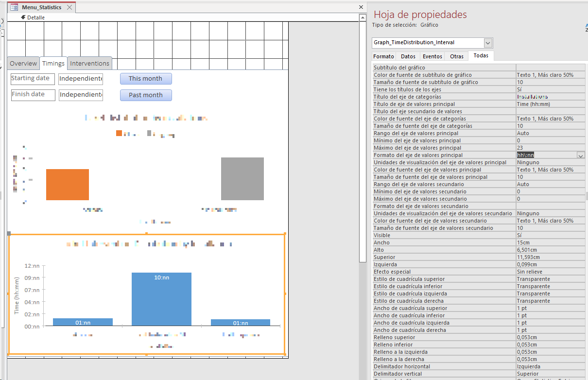This screenshot has height=380, width=588.
Task: Select Título del eje secundario de valores label
Action: point(444,111)
